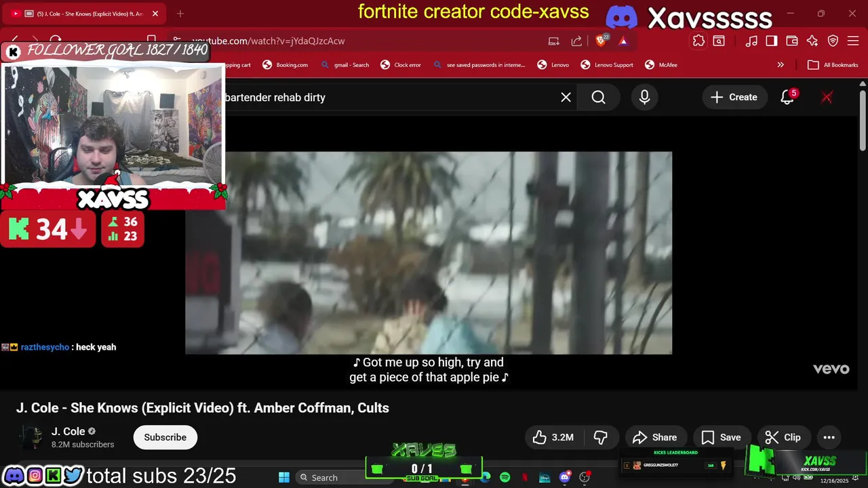
Task: Open the more actions three-dot menu
Action: (x=829, y=437)
